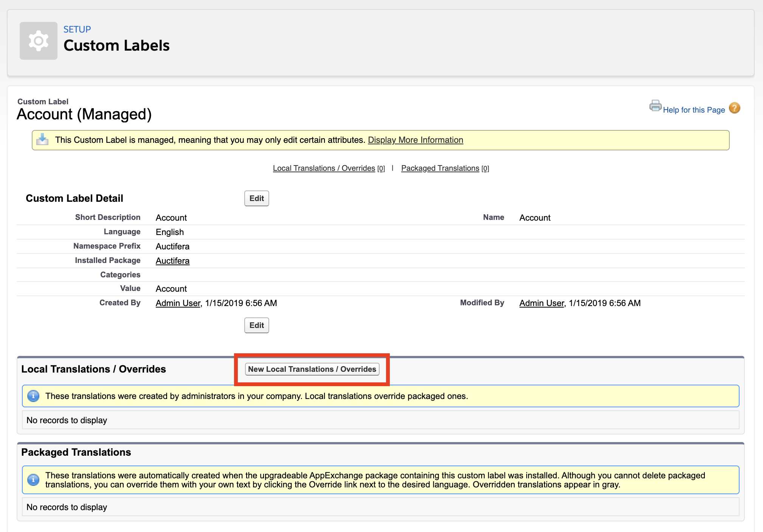
Task: Click the info icon in Local Translations notice
Action: tap(33, 396)
